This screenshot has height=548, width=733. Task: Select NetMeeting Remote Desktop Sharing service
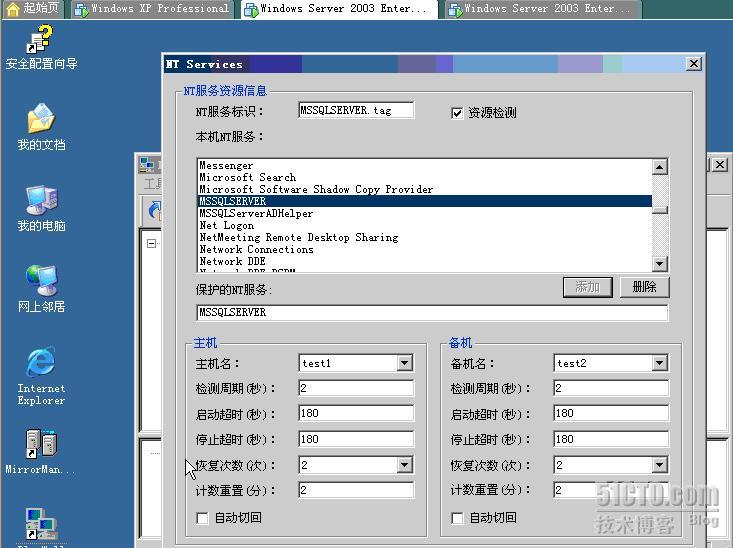tap(425, 238)
